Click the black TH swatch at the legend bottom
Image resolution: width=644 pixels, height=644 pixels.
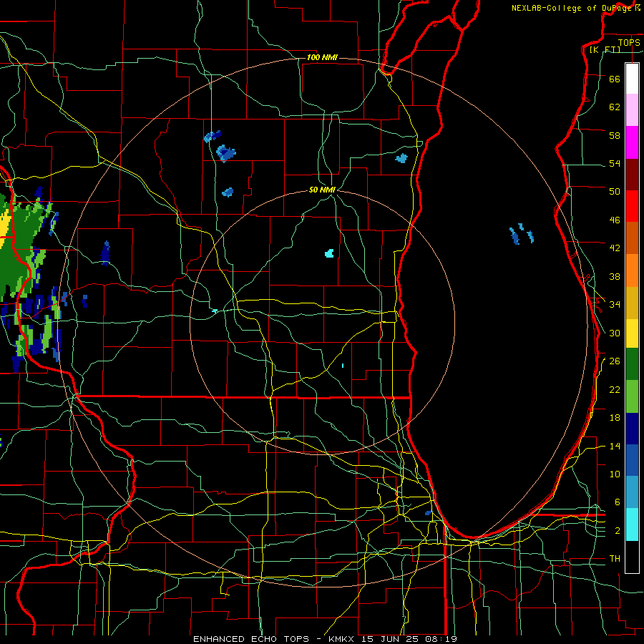pyautogui.click(x=632, y=557)
